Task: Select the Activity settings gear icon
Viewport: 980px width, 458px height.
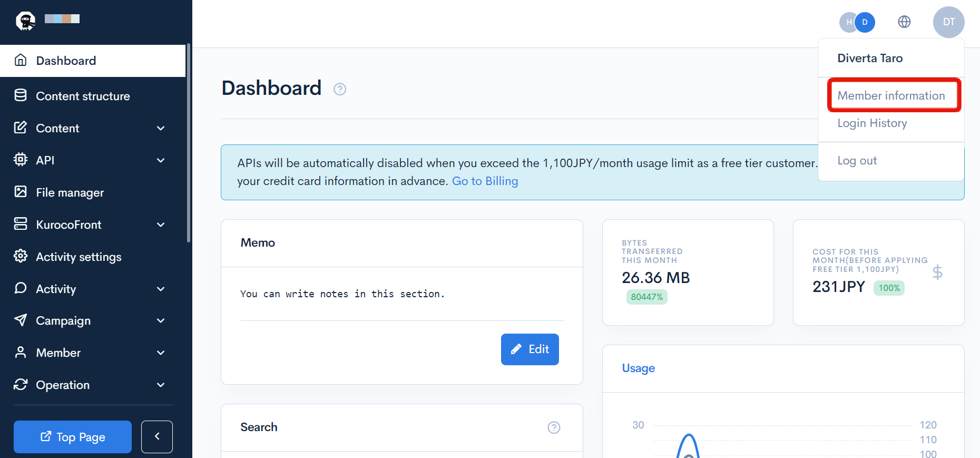Action: (x=21, y=256)
